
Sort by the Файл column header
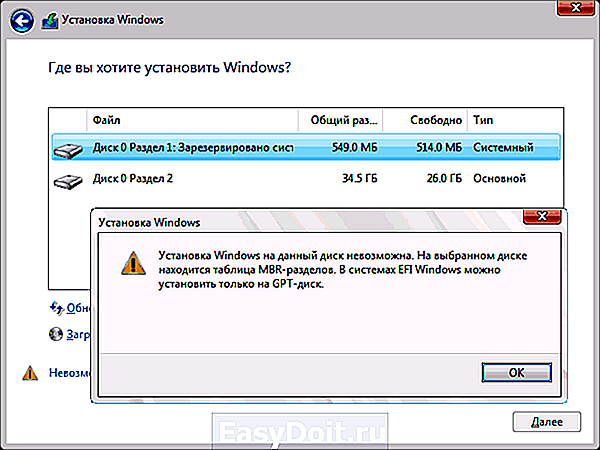click(x=192, y=120)
